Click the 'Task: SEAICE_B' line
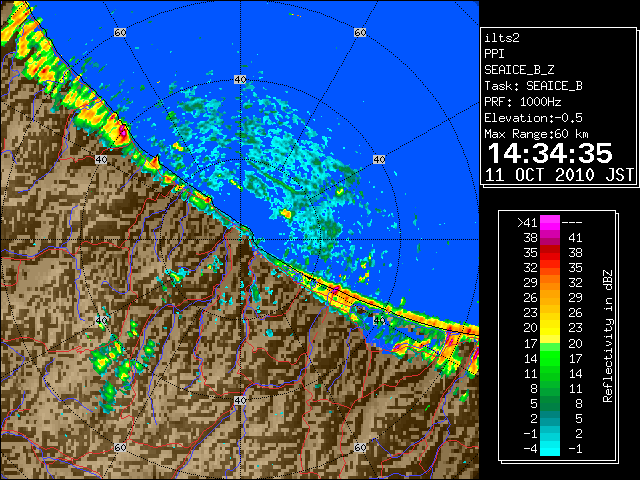This screenshot has height=480, width=640. coord(533,86)
